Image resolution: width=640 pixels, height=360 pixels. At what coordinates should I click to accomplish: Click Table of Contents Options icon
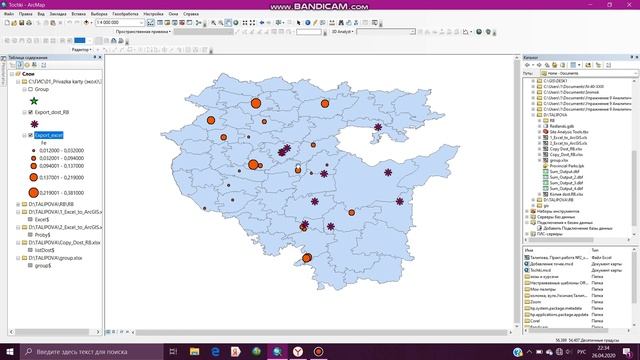point(43,65)
